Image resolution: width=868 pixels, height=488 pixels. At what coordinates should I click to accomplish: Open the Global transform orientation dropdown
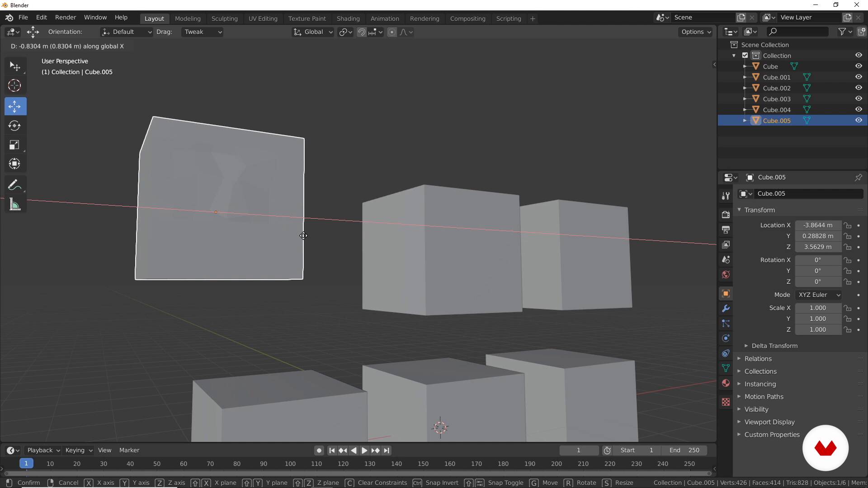click(313, 32)
